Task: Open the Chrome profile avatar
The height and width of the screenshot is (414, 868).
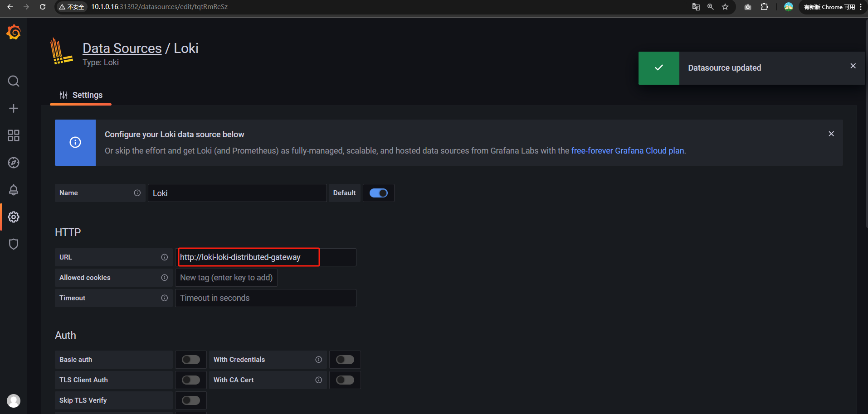Action: coord(789,7)
